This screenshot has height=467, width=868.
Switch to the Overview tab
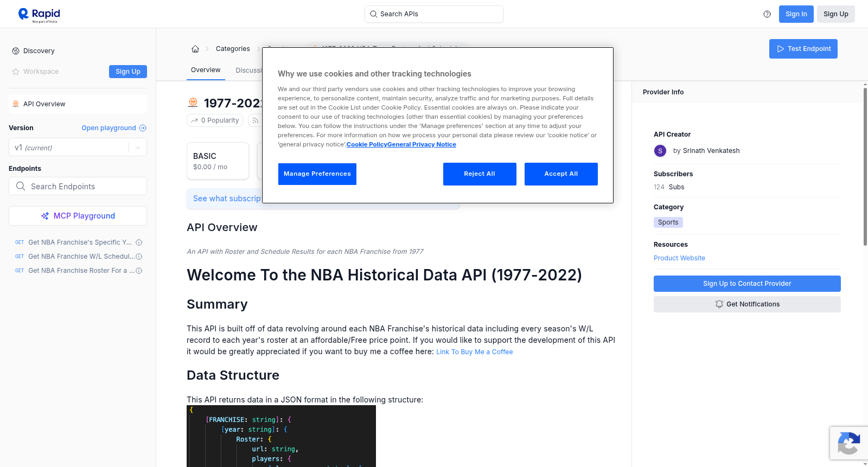pos(206,70)
